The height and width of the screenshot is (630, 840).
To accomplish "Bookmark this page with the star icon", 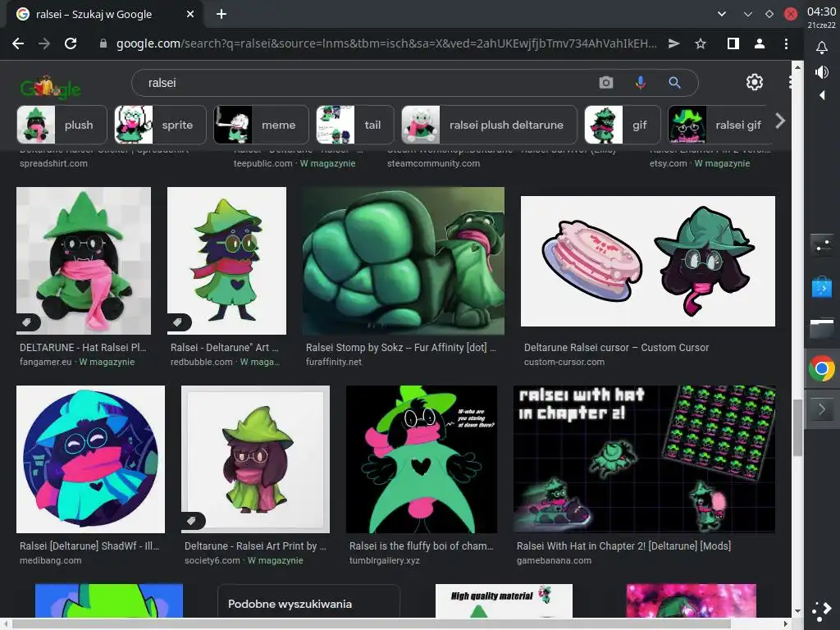I will [701, 44].
